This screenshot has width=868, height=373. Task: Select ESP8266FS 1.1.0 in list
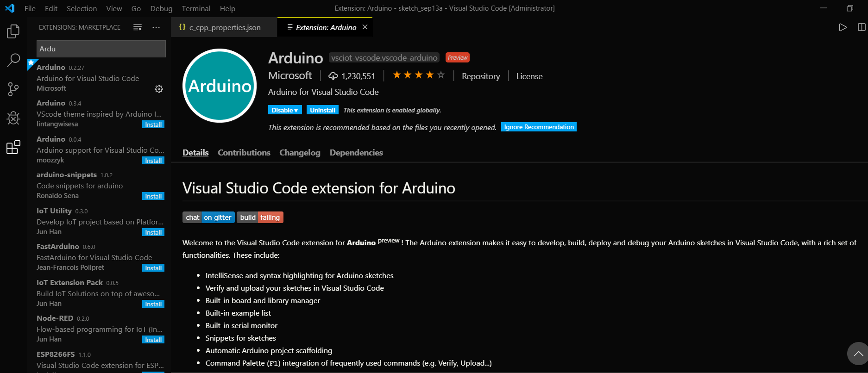click(x=99, y=360)
